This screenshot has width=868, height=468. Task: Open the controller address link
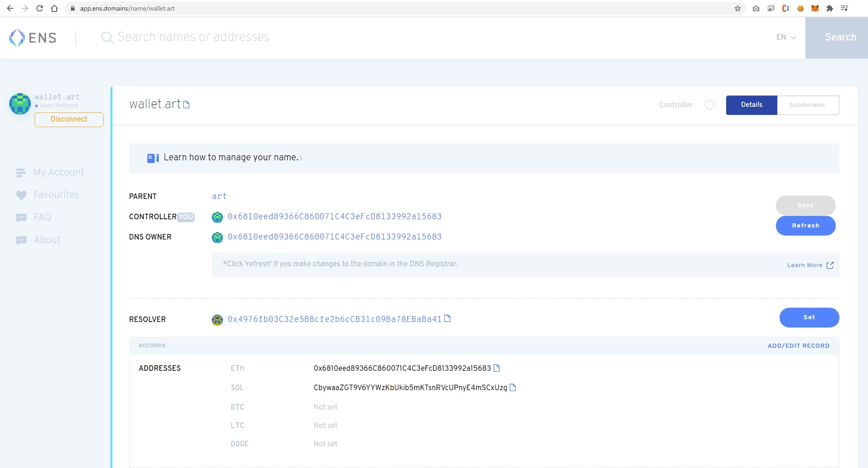(334, 216)
